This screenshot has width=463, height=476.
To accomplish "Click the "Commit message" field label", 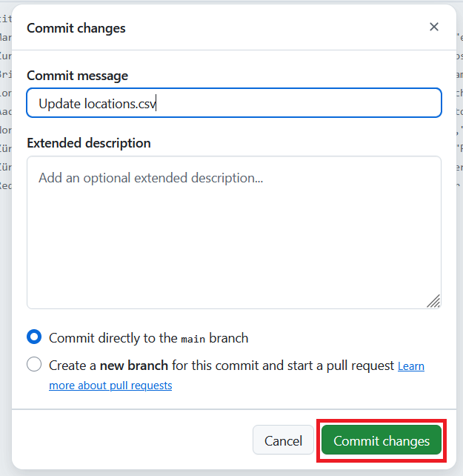I will (x=77, y=76).
